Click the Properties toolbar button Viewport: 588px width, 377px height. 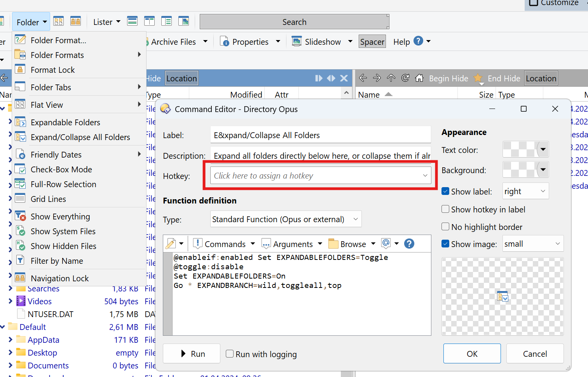(x=250, y=42)
